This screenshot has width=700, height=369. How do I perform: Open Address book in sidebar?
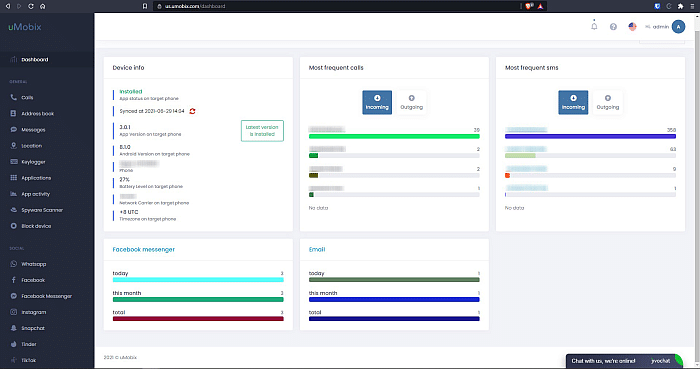pyautogui.click(x=38, y=113)
